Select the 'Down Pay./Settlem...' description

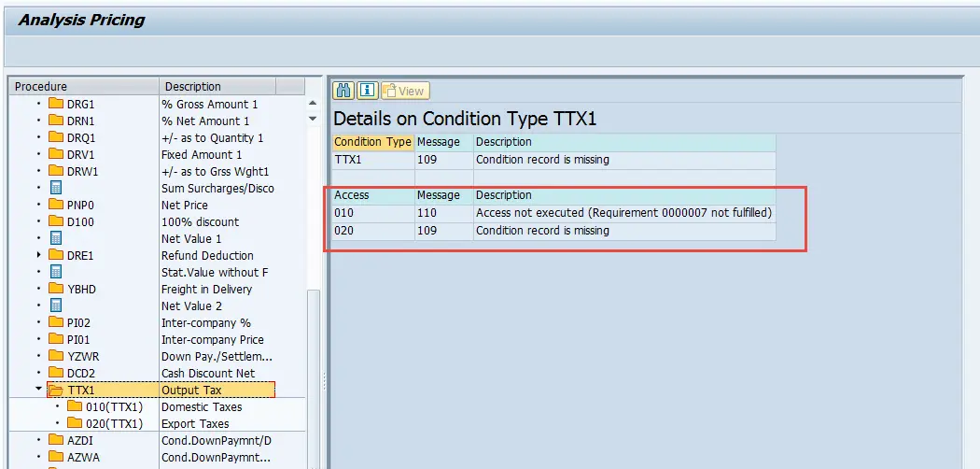pos(217,357)
